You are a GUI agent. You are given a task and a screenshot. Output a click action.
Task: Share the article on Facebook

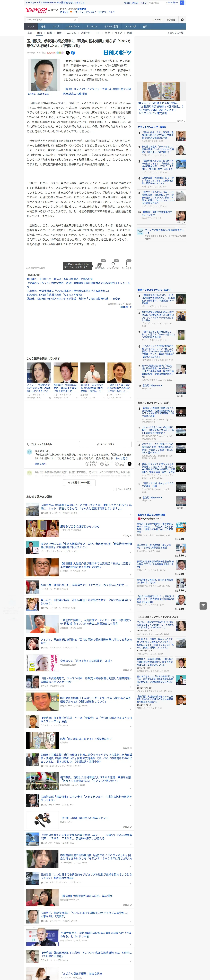tap(73, 53)
